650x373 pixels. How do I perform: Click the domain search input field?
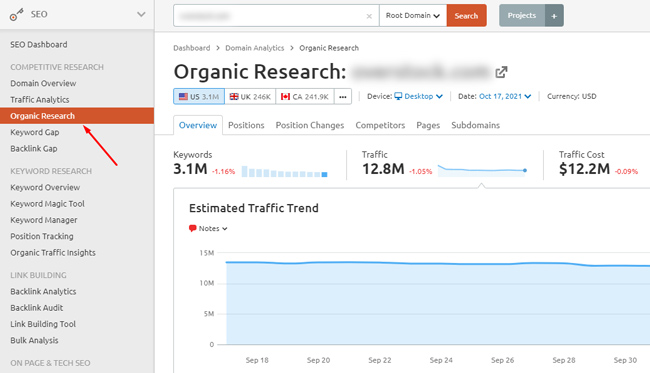276,16
